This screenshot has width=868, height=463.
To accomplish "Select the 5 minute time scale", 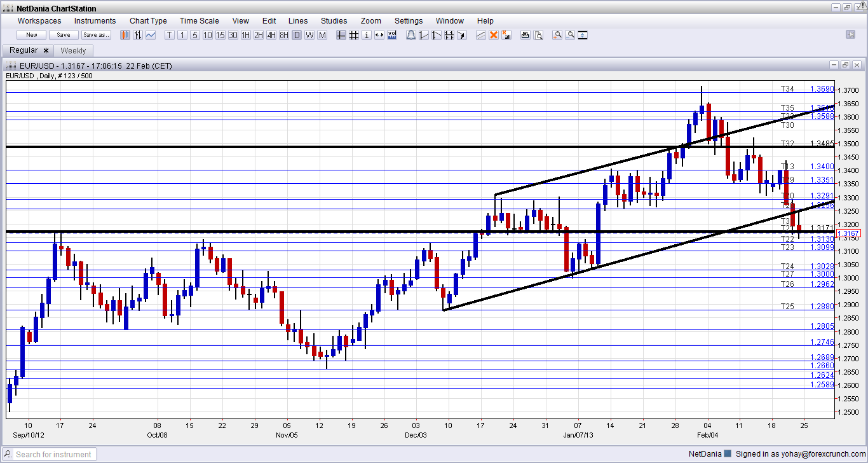I will pyautogui.click(x=195, y=35).
